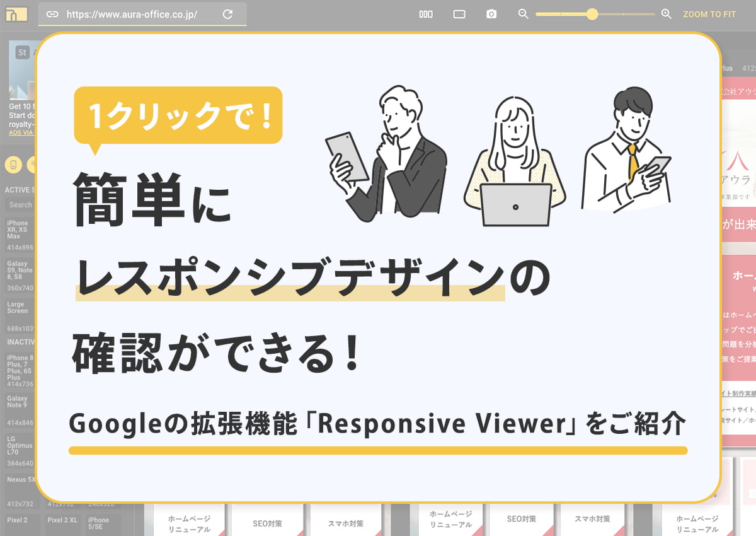The height and width of the screenshot is (536, 756).
Task: Switch to horizontal layout using the columns icon
Action: tap(427, 13)
